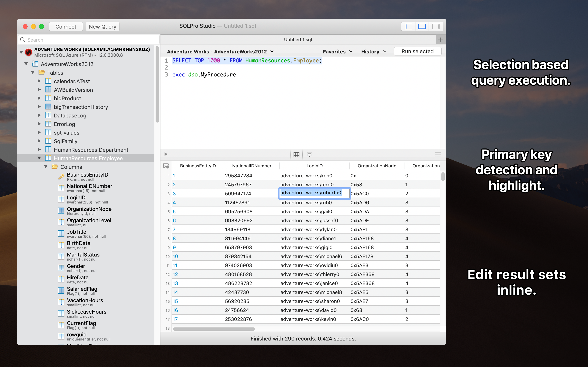Click the Connect button
Screen dimensions: 588x367
coord(66,27)
